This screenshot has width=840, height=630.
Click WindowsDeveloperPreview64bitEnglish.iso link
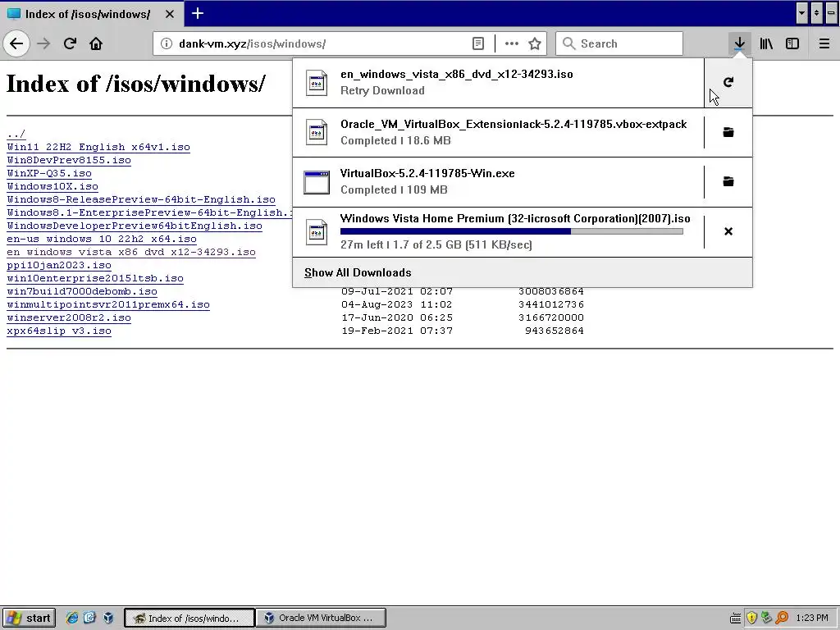coord(135,226)
